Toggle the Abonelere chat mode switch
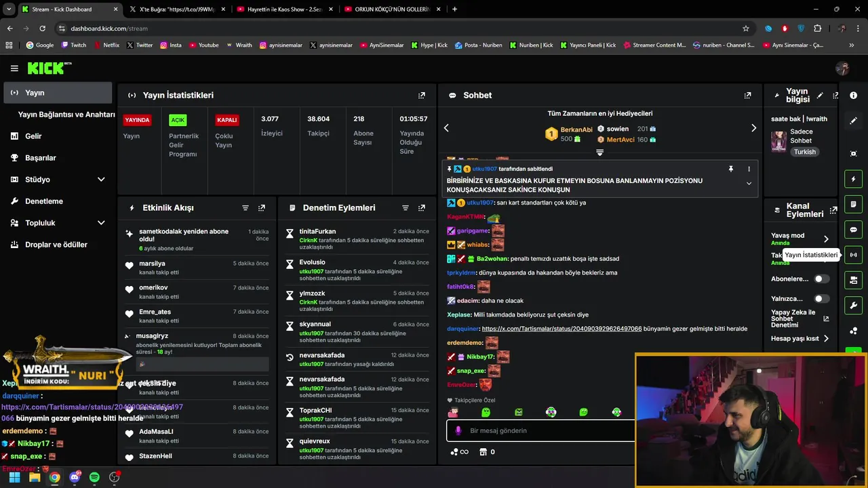 click(821, 279)
